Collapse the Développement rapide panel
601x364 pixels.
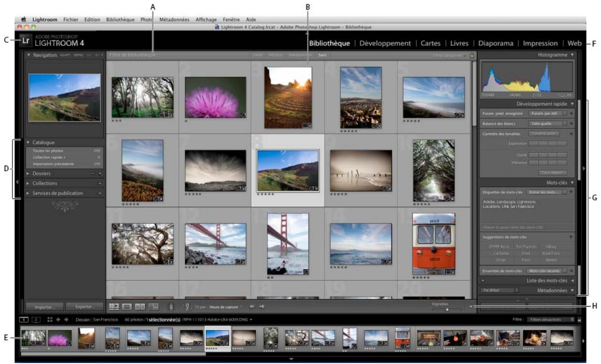(x=572, y=103)
